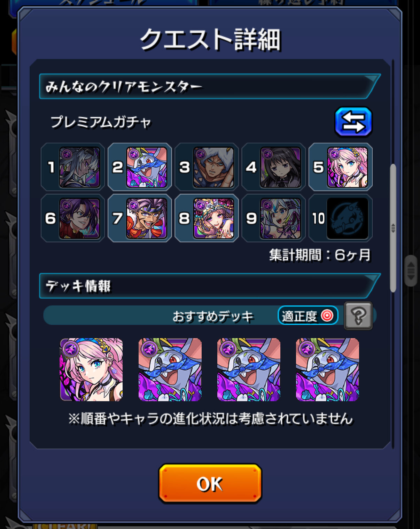Select rank 1 silver-haired monster icon
420x529 pixels.
(x=80, y=167)
